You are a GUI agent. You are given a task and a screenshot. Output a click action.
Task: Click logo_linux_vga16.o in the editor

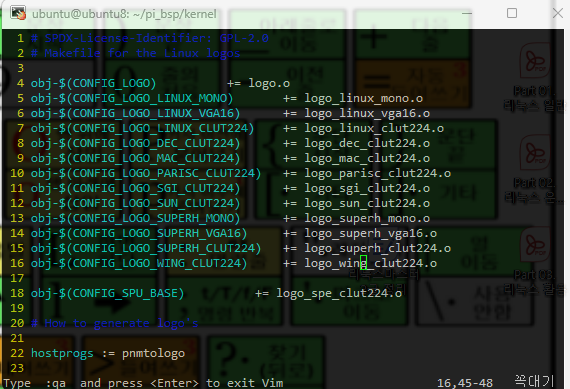pos(367,113)
